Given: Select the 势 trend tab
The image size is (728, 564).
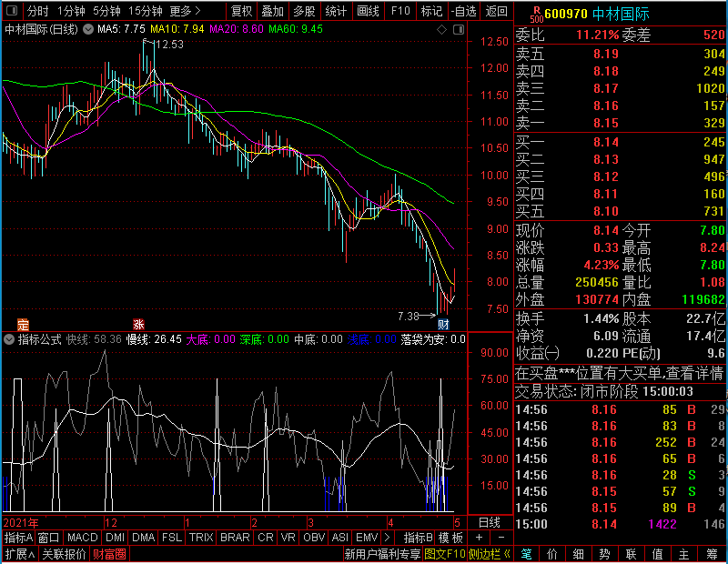Looking at the screenshot, I should (604, 554).
